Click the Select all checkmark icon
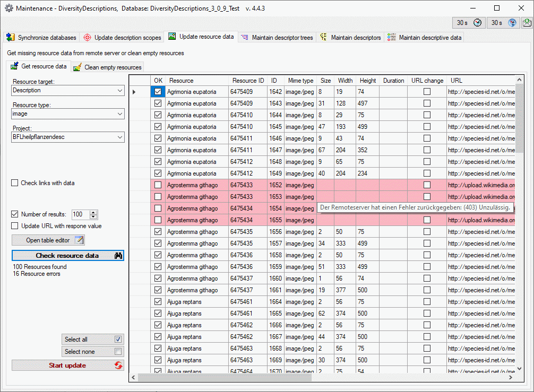The image size is (534, 392). 118,339
